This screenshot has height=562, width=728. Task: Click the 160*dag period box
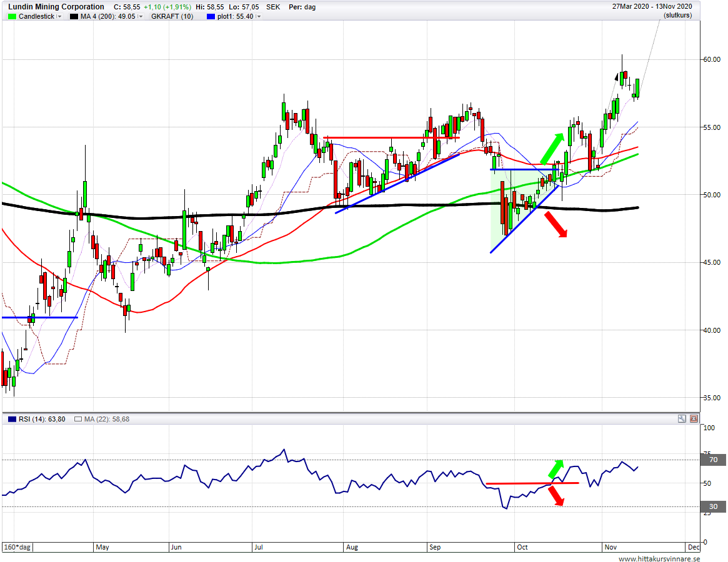(x=17, y=547)
